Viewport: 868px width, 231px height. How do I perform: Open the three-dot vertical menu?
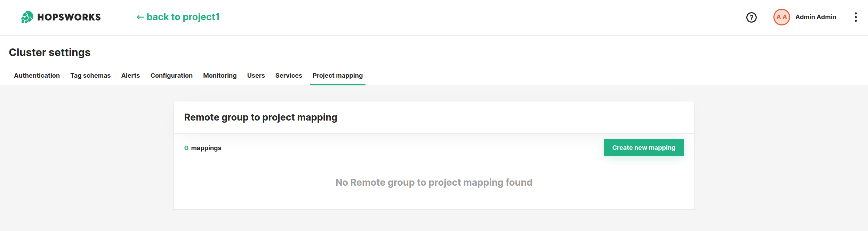coord(855,17)
